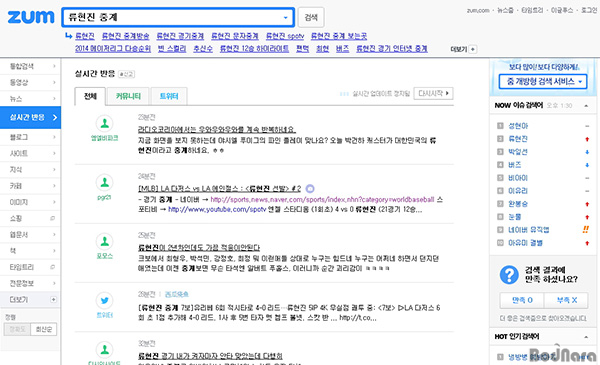Open the MLB LA 다저스 vs LA 에인절스 post
This screenshot has width=600, height=365.
(x=220, y=189)
